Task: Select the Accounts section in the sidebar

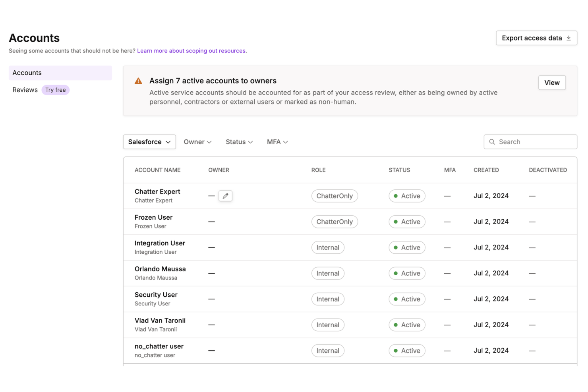Action: click(27, 73)
